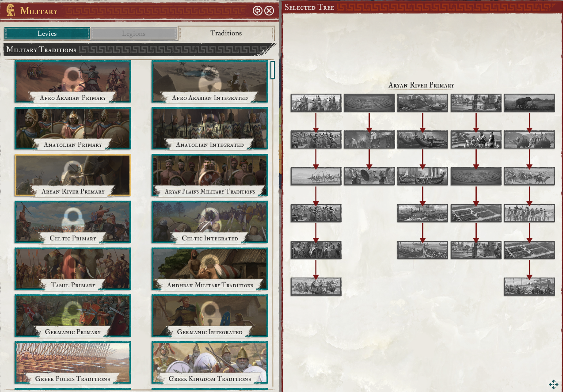Screen dimensions: 563x392
Task: Select beached galleys node, second in third column
Action: point(423,140)
